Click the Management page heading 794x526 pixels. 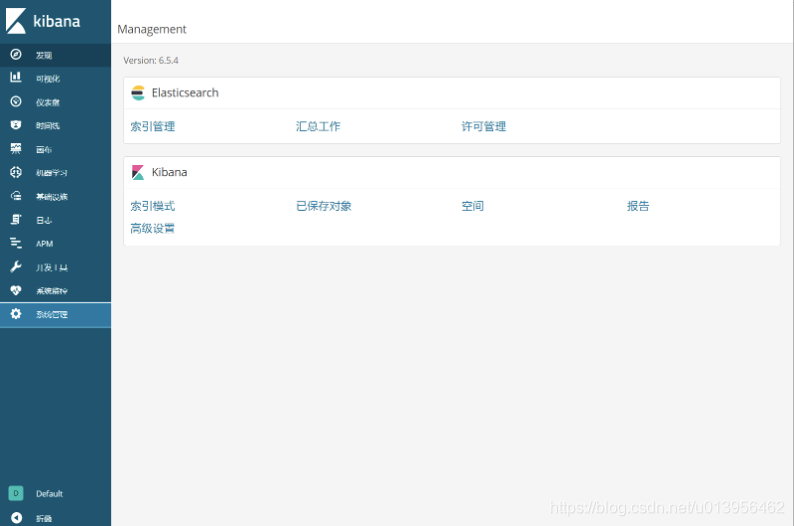152,29
